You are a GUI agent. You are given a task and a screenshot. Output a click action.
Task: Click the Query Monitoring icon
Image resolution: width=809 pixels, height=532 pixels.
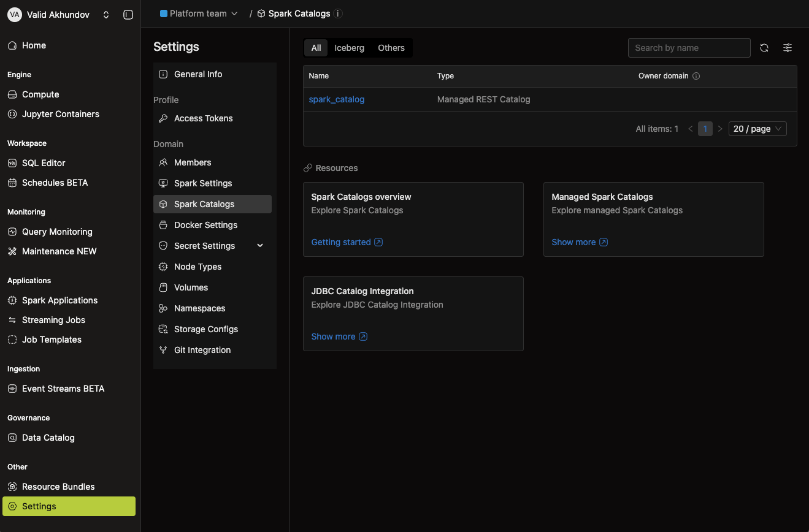[12, 232]
